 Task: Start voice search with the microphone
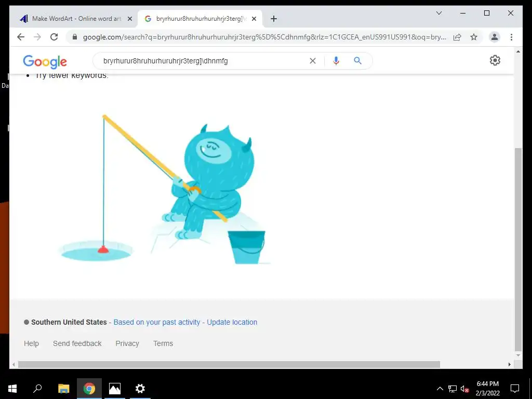pyautogui.click(x=336, y=61)
